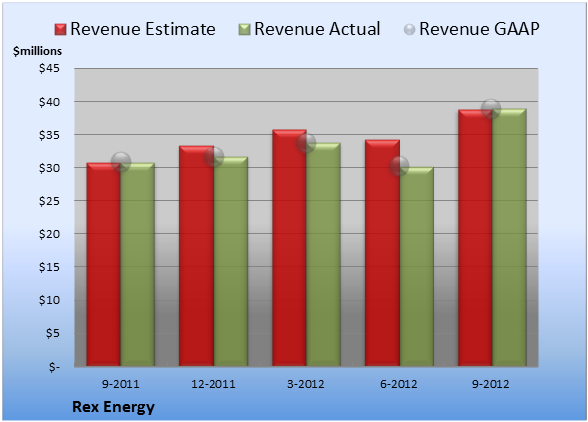Click the GAAP marker above 6-2012
Viewport: 588px width, 422px height.
pos(399,166)
